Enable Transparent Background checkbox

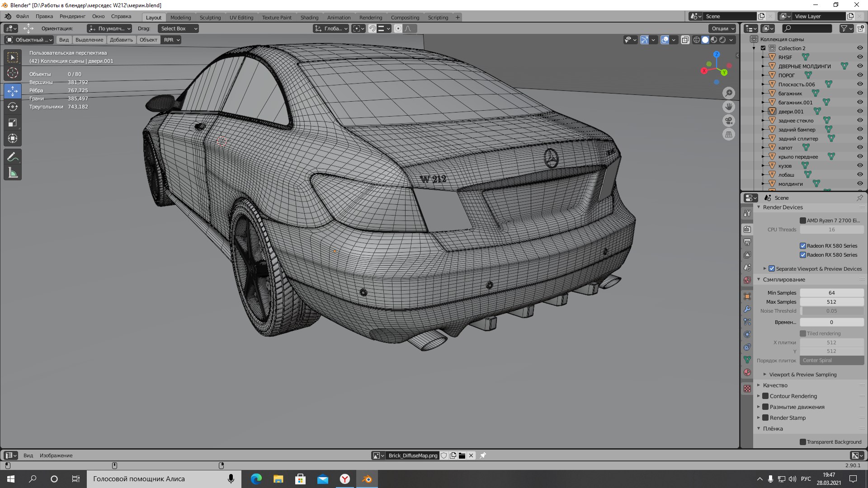tap(803, 442)
